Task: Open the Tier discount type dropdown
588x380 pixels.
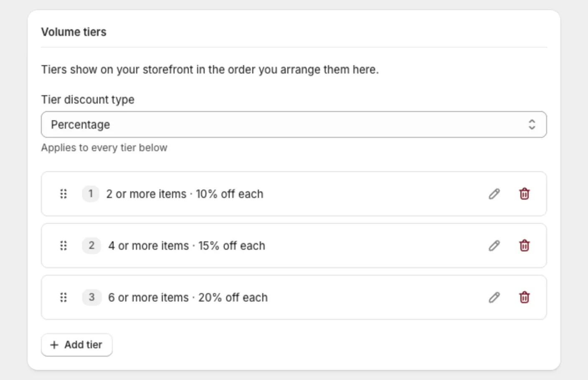Action: pyautogui.click(x=294, y=124)
